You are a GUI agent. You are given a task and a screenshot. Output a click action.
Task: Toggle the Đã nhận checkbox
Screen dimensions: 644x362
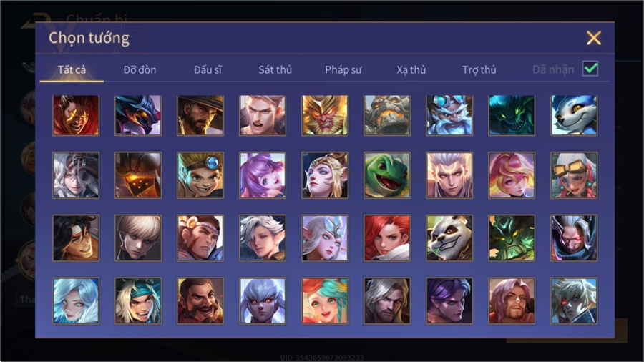click(590, 69)
